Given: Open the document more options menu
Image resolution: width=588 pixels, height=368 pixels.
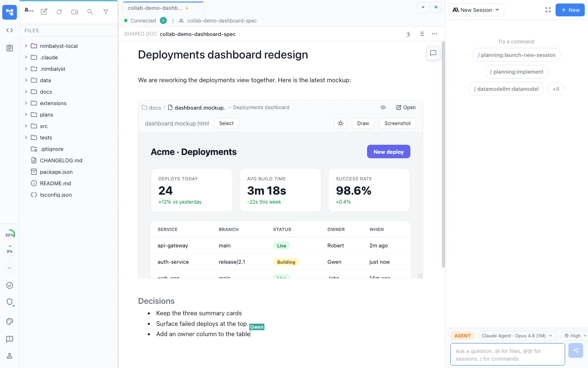Looking at the screenshot, I should 434,34.
